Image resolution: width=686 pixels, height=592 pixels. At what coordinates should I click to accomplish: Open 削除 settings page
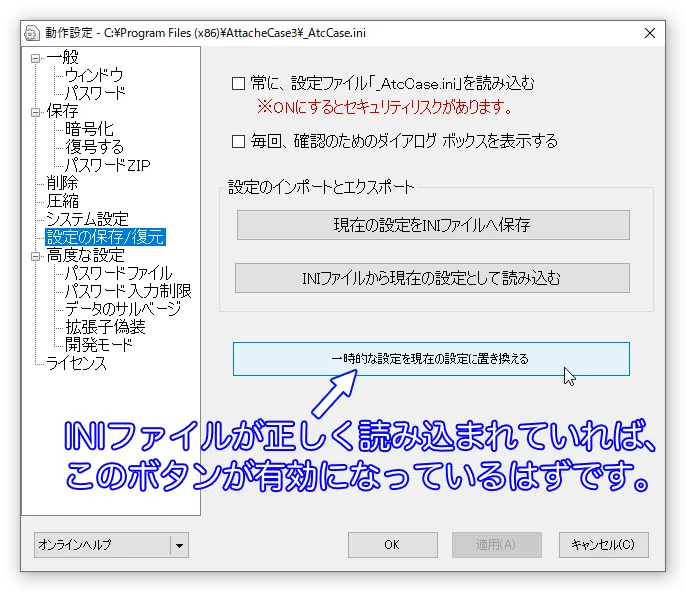[63, 183]
